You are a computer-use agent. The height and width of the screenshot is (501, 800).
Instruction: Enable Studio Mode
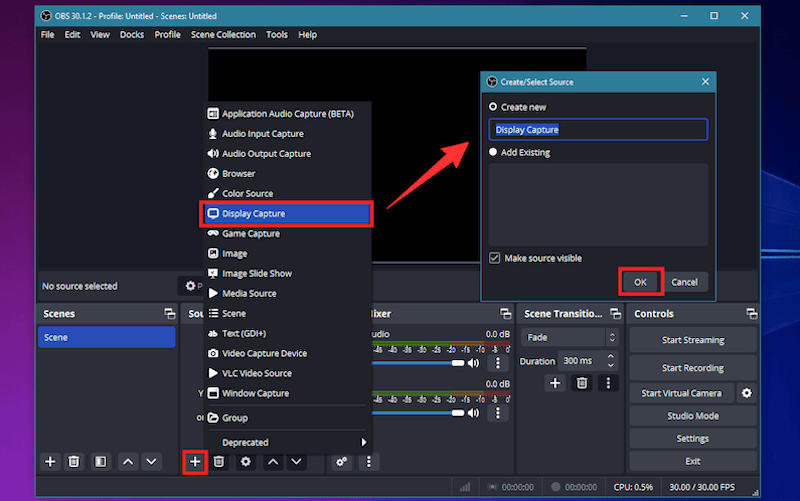click(x=692, y=416)
